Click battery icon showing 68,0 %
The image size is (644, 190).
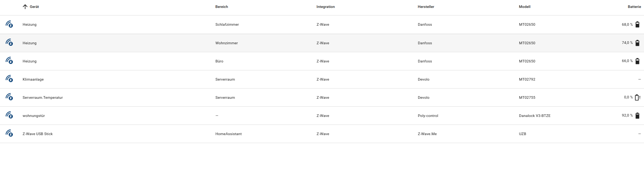pos(637,25)
